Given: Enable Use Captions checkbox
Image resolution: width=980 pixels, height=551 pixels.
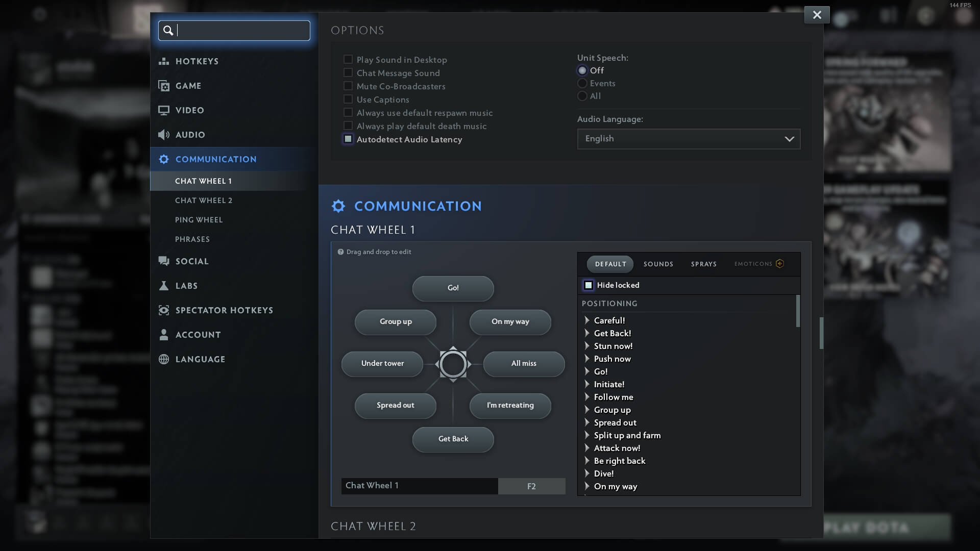Looking at the screenshot, I should coord(348,99).
